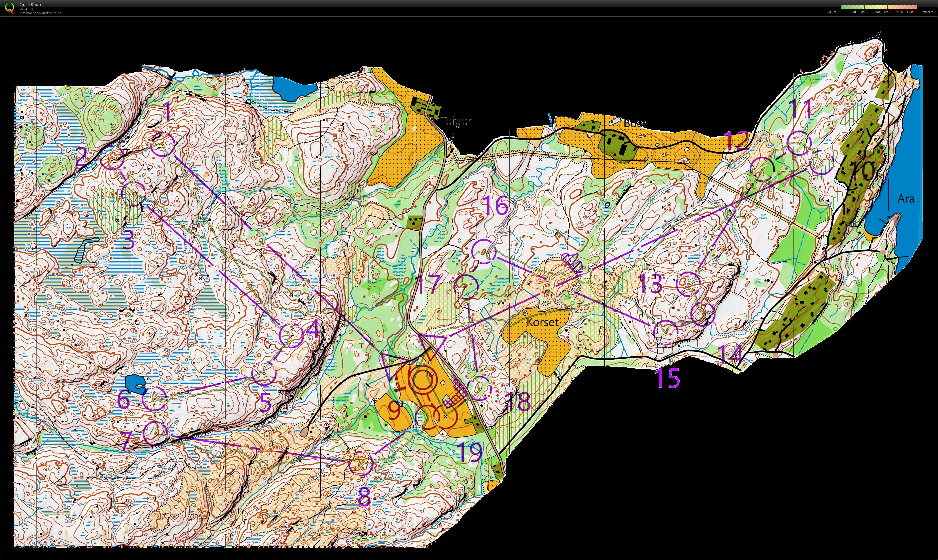Image resolution: width=938 pixels, height=560 pixels.
Task: Click the Allure pace color scale bar
Action: point(879,7)
